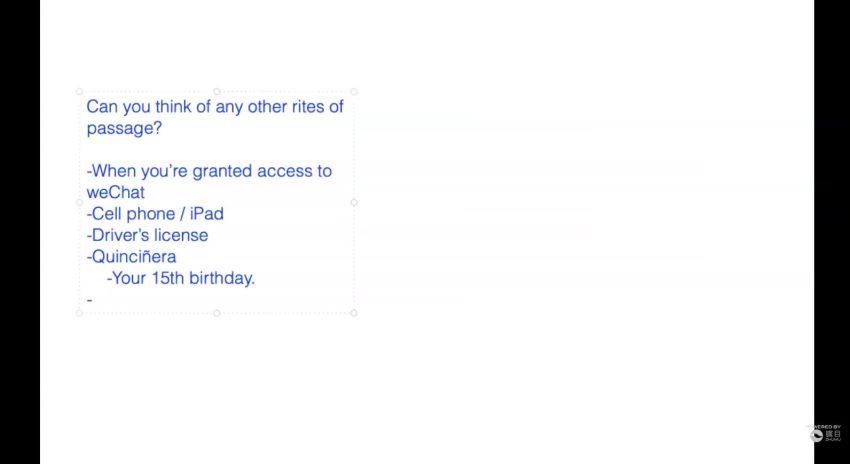
Task: Click the bottom-left corner handle of text box
Action: (79, 313)
